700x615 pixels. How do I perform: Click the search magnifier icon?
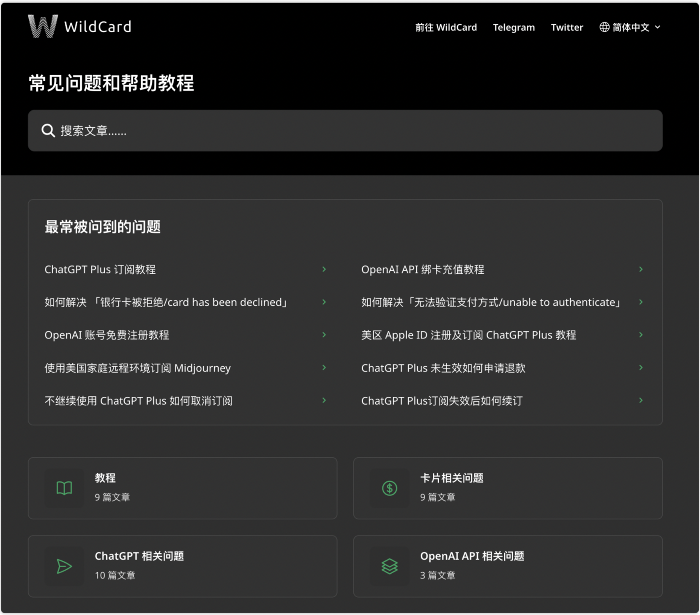48,131
